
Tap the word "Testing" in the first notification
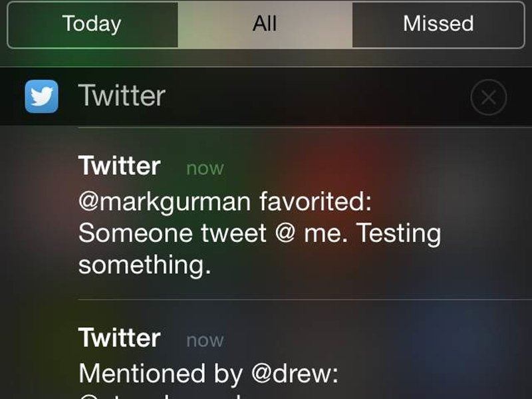click(x=398, y=233)
